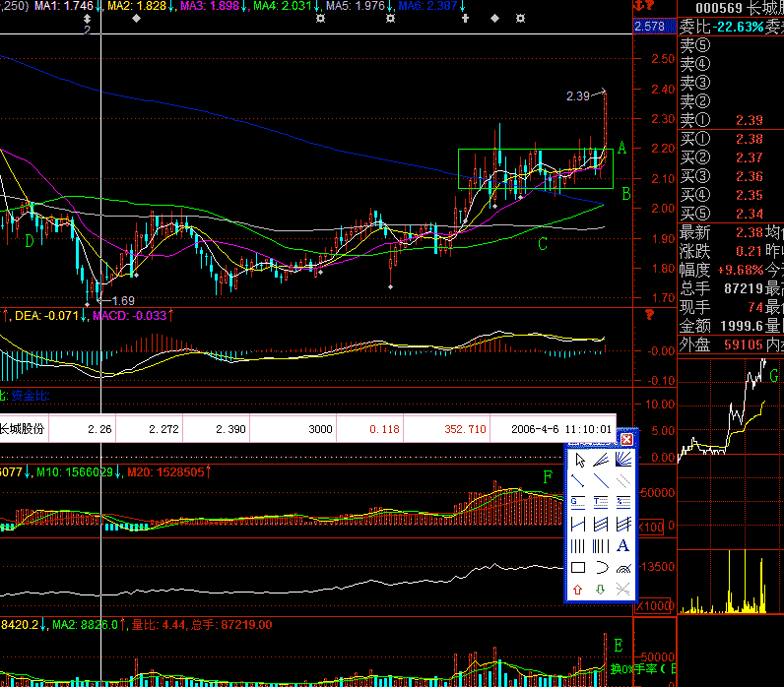Select the golden section 'G' lines tool
This screenshot has height=687, width=784.
[x=578, y=502]
